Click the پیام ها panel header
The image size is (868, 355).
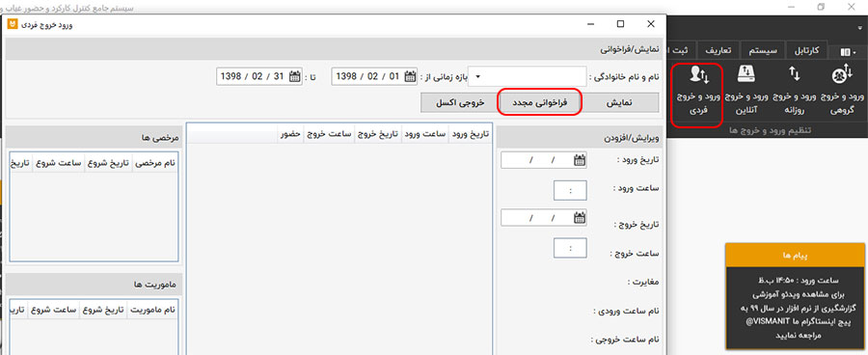(796, 256)
